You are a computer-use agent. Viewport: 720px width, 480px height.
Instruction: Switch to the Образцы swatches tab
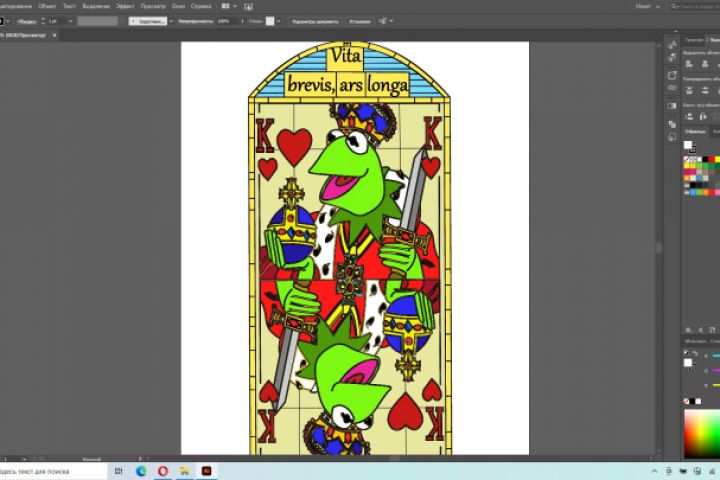click(x=695, y=132)
